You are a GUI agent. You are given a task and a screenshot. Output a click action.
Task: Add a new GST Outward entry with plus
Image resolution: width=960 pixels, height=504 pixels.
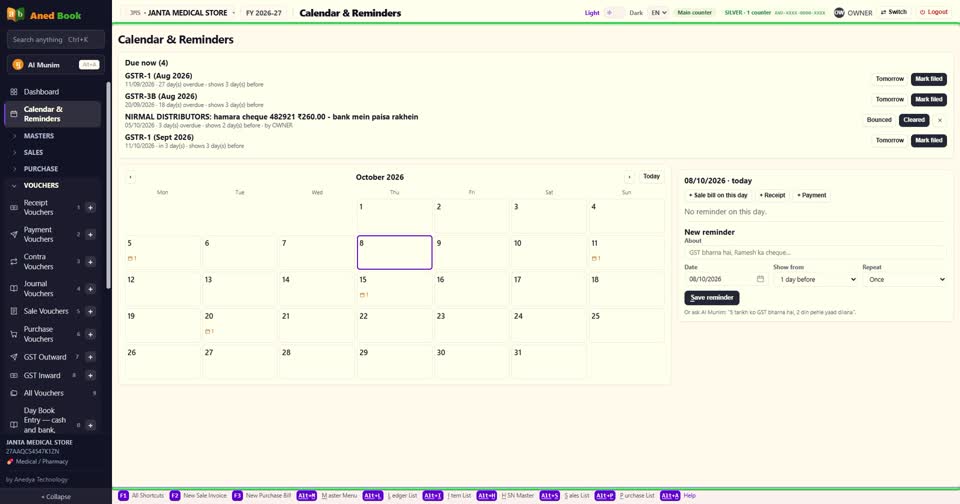click(x=91, y=357)
